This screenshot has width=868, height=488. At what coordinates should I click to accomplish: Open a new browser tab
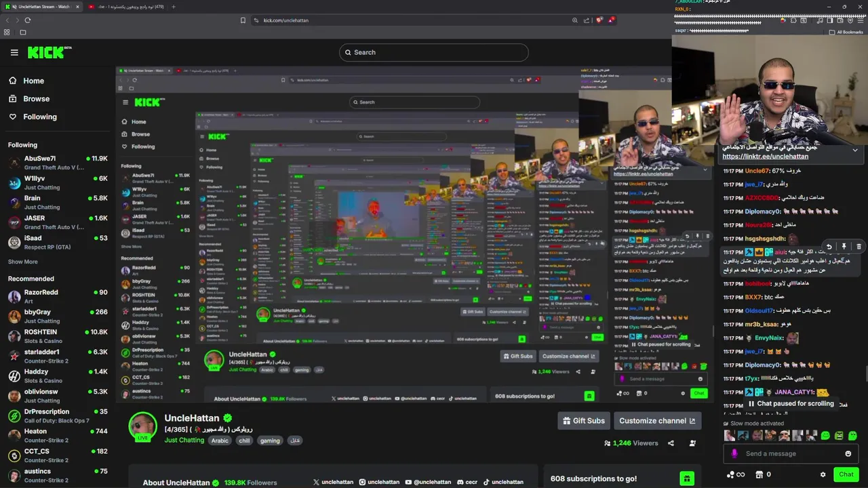point(173,7)
